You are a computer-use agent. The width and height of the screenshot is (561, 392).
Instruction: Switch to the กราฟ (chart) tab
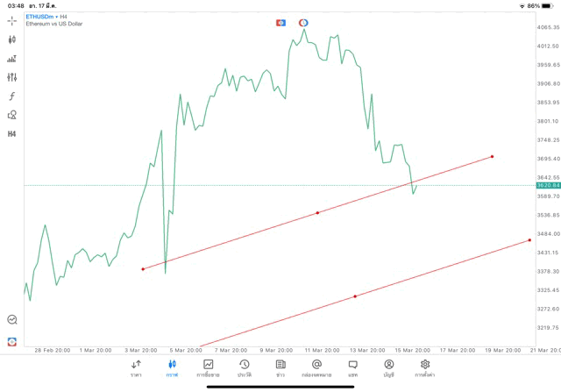172,367
